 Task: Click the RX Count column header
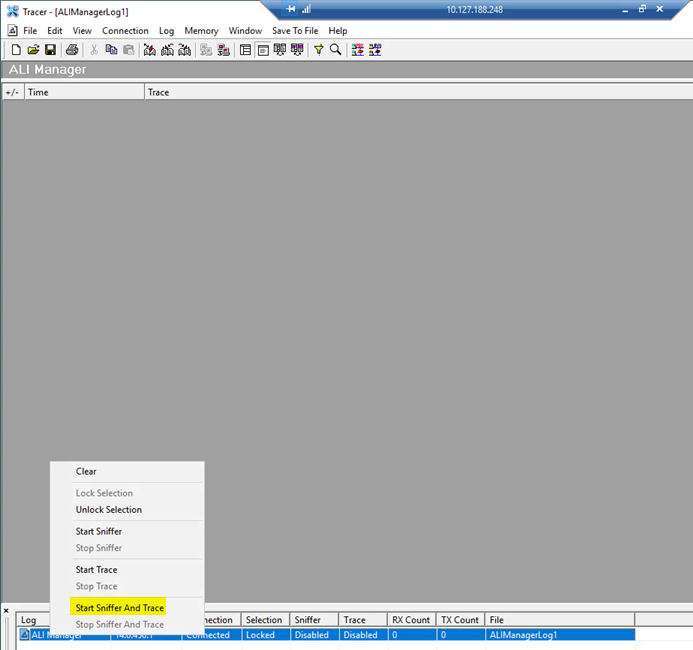pyautogui.click(x=412, y=620)
